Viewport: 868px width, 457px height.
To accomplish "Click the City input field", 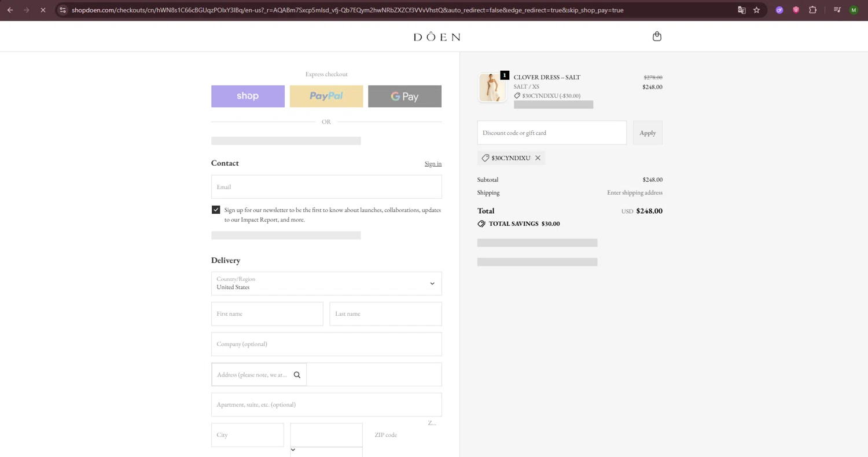I will coord(248,435).
